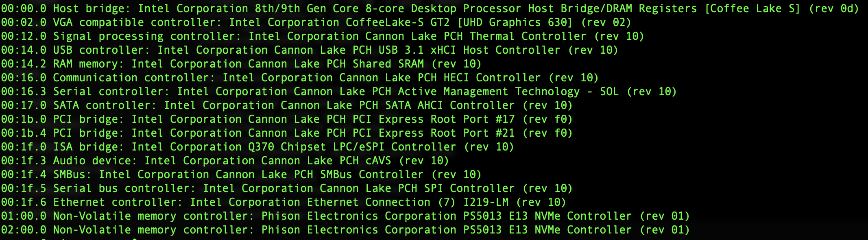This screenshot has width=868, height=240.
Task: Click the NVMe controller line at 01:00.0
Action: (345, 216)
